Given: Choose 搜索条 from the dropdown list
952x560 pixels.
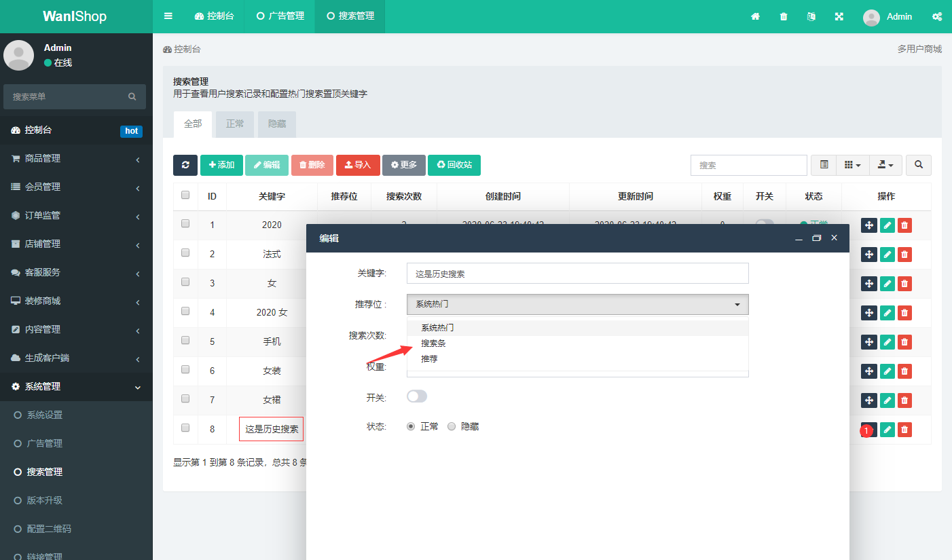Looking at the screenshot, I should [x=433, y=343].
